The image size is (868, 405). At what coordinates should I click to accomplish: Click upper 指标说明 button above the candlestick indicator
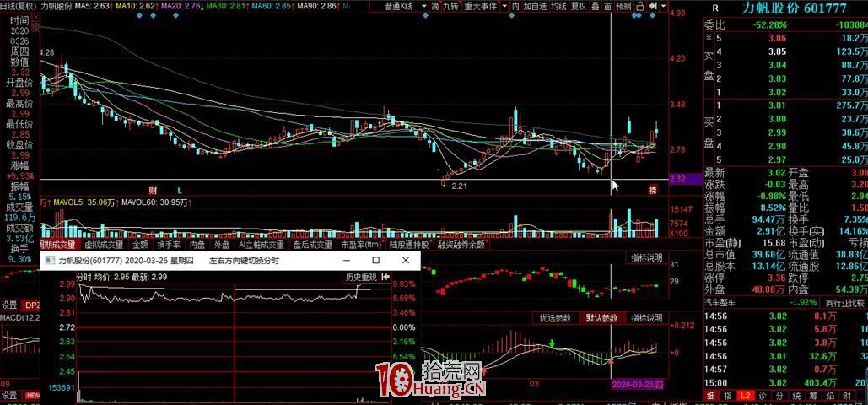[x=646, y=257]
